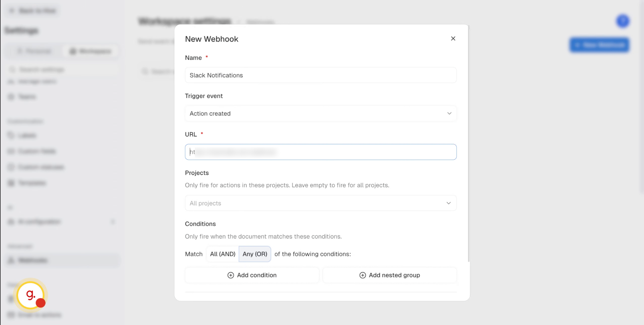Click the blue help circle icon in background

pyautogui.click(x=623, y=21)
